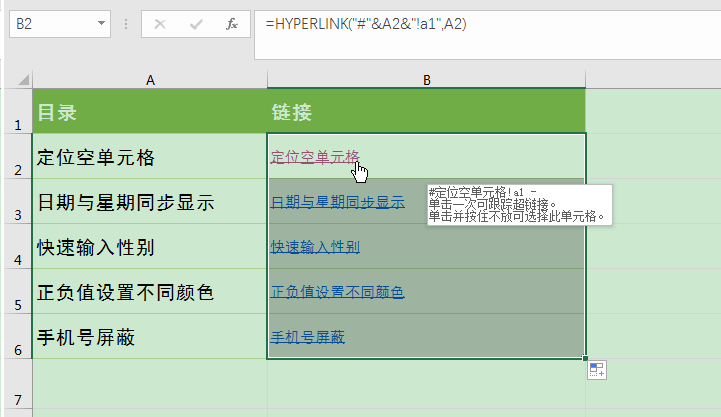Follow the 日期与星期同步显示 hyperlink
Screen dimensions: 721x417
click(x=338, y=202)
